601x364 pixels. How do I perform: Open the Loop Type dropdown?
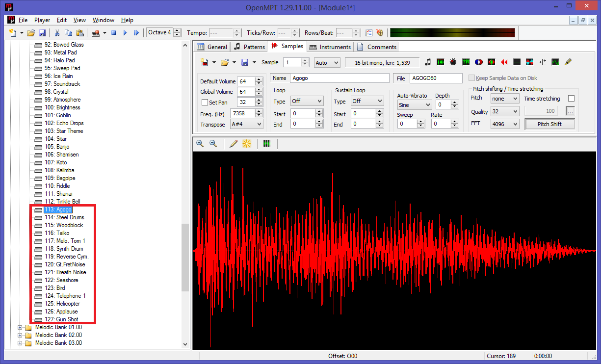(306, 101)
